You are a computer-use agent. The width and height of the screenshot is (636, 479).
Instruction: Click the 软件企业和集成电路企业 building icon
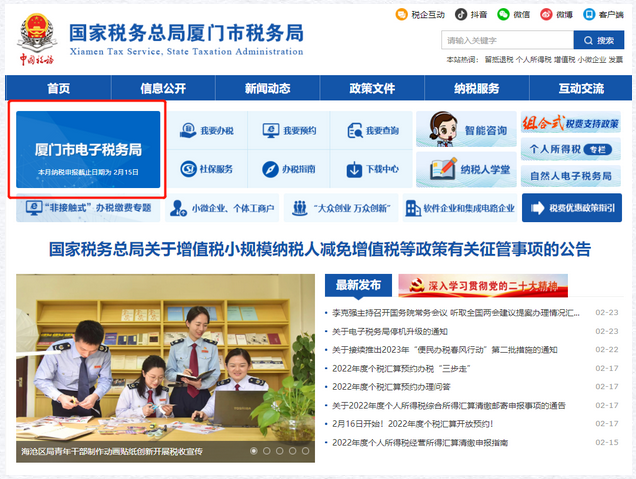[x=413, y=208]
